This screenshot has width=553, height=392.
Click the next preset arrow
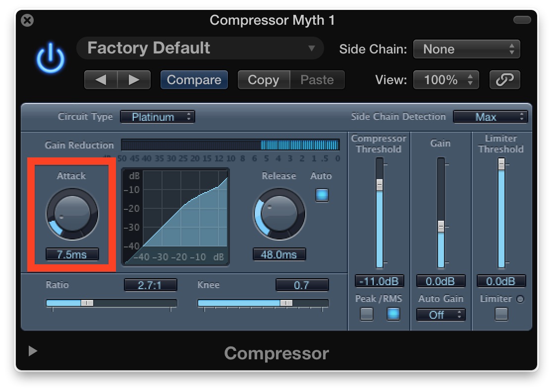[x=133, y=80]
